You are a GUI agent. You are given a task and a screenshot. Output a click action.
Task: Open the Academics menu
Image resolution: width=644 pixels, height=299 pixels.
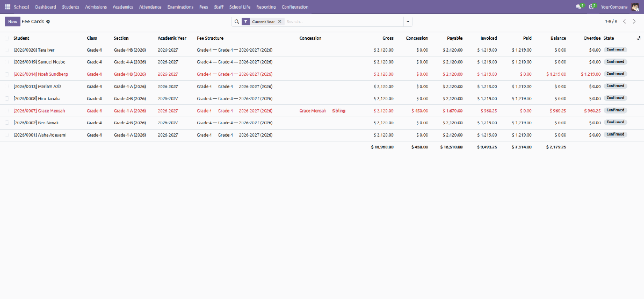pos(123,7)
